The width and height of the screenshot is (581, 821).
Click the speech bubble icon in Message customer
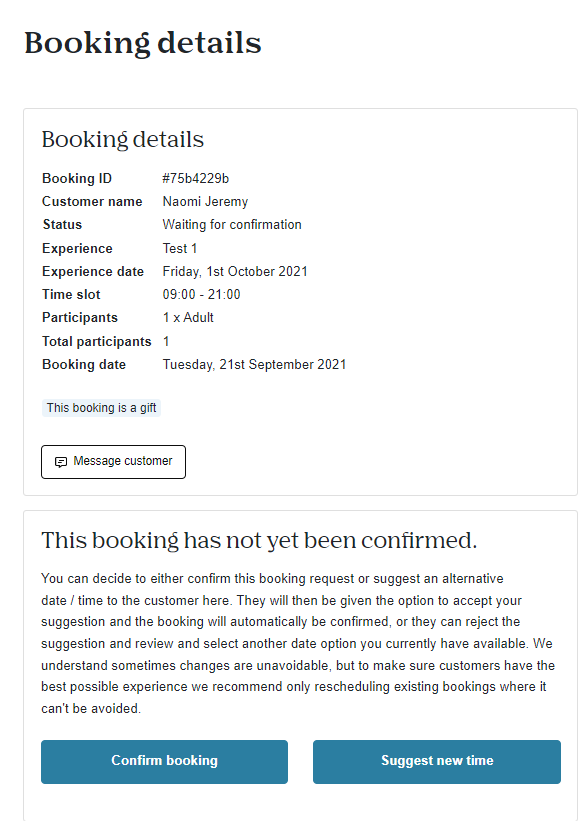pyautogui.click(x=61, y=462)
